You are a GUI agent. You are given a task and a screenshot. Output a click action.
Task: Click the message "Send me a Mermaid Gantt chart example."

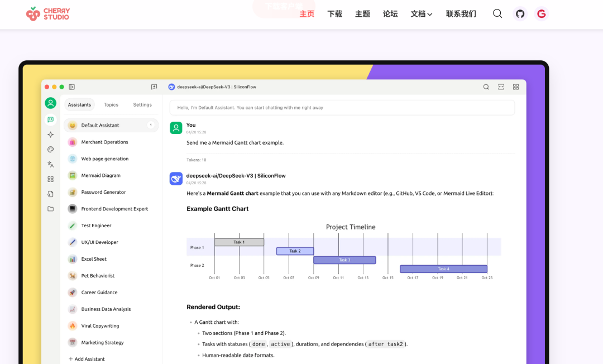click(235, 142)
